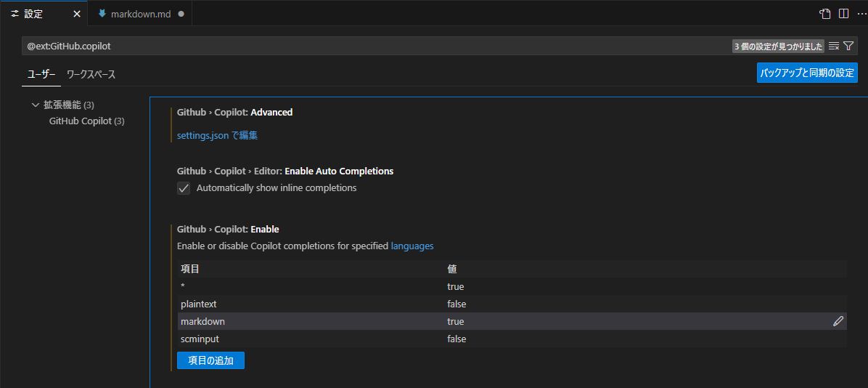Select GitHub Copilot (3) in settings tree
This screenshot has height=388, width=868.
click(x=87, y=121)
